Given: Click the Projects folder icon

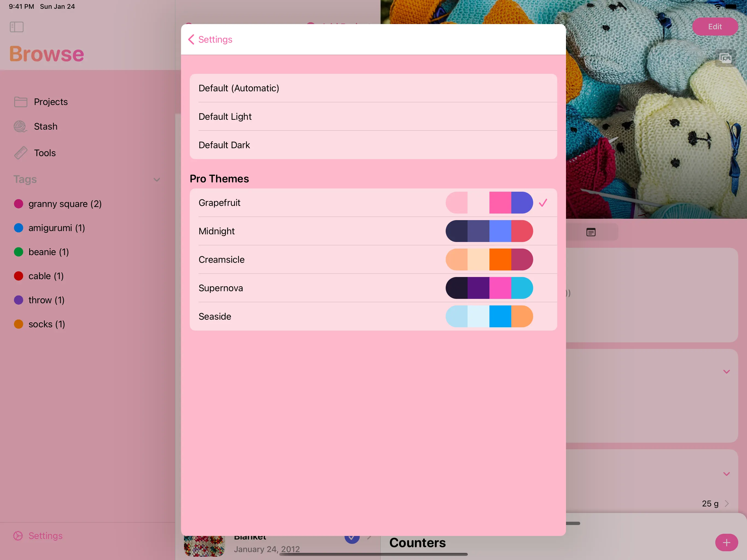Looking at the screenshot, I should tap(20, 102).
